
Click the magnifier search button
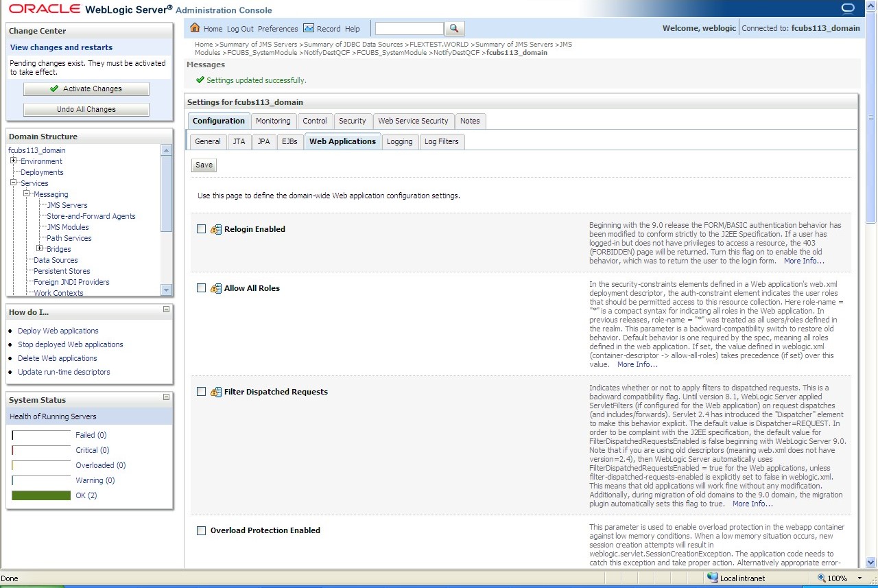(455, 28)
